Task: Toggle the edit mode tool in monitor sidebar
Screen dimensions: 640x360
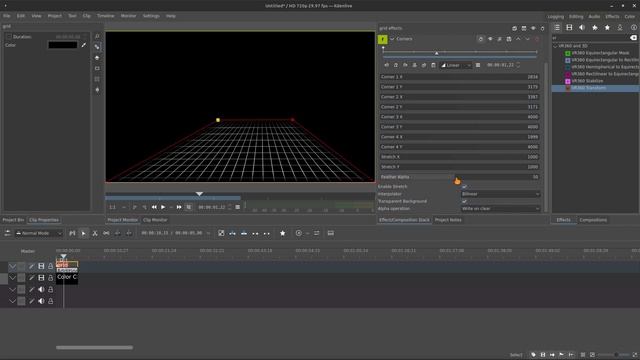Action: (97, 47)
